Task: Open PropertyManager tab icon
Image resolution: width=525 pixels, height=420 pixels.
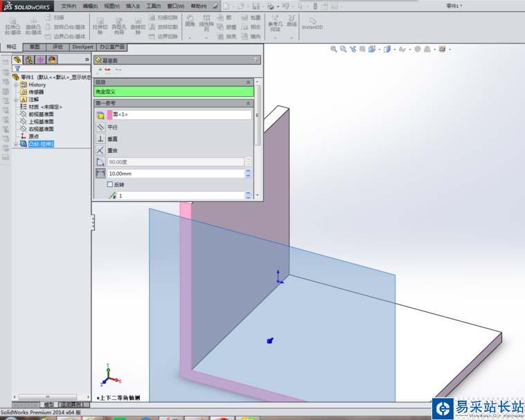Action: point(29,60)
